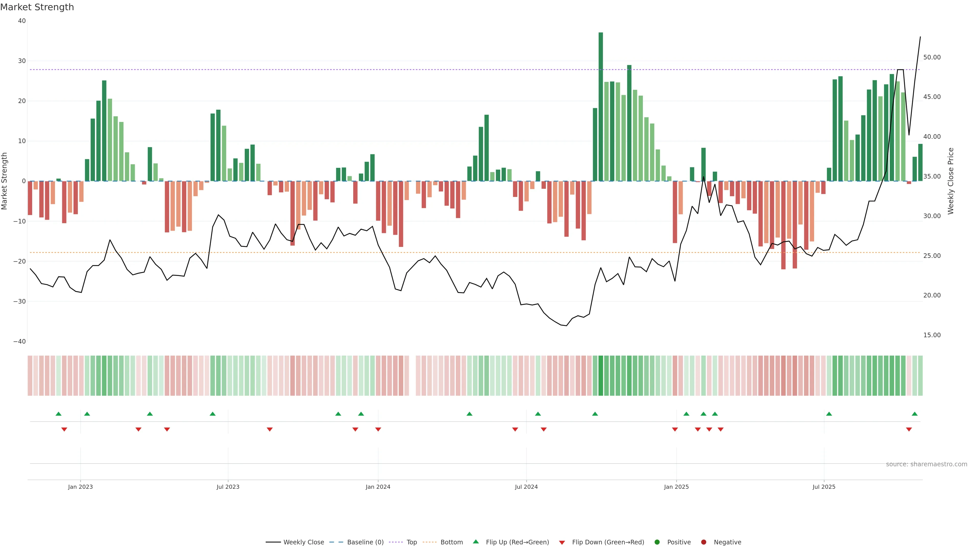Screen dimensions: 980x551
Task: Click the 50.00 right axis price label
Action: [x=932, y=57]
